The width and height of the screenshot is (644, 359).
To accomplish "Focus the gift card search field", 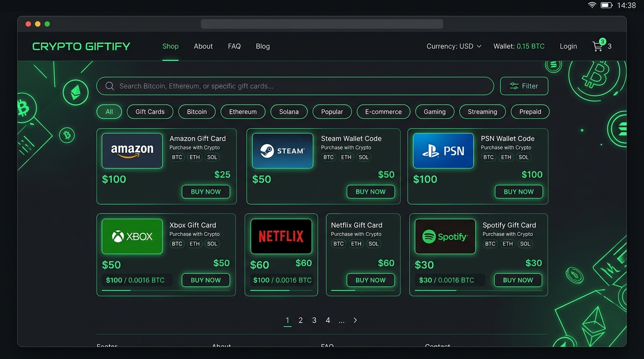I will tap(295, 86).
